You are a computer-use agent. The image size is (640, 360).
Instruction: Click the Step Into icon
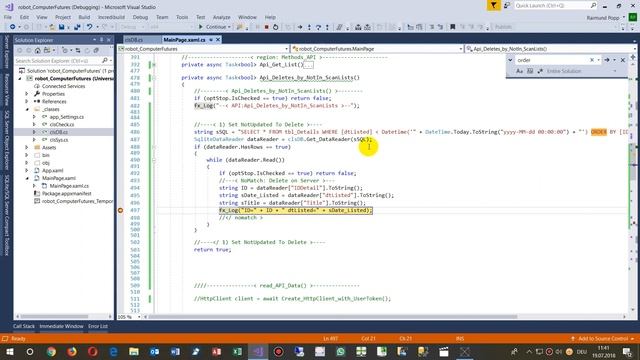tap(309, 27)
